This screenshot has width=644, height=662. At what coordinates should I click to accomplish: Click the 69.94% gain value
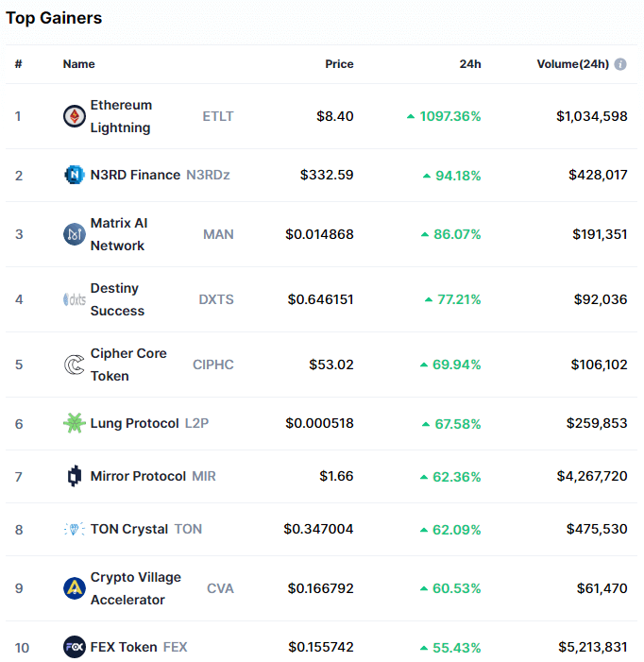pos(457,365)
